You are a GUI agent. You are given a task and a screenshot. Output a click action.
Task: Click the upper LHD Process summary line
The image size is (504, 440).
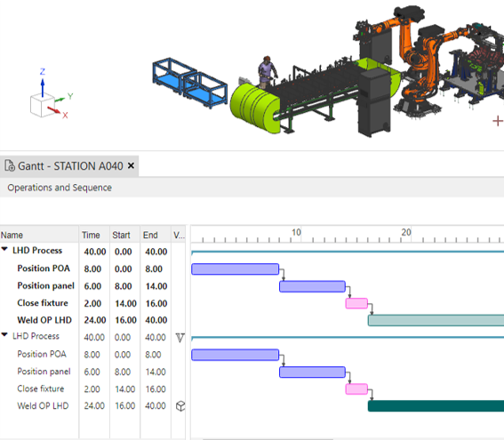348,252
